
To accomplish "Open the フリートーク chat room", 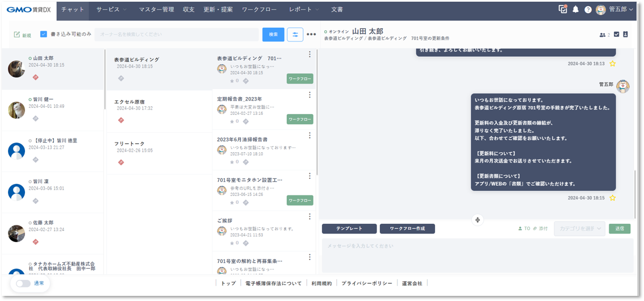I will pyautogui.click(x=160, y=153).
